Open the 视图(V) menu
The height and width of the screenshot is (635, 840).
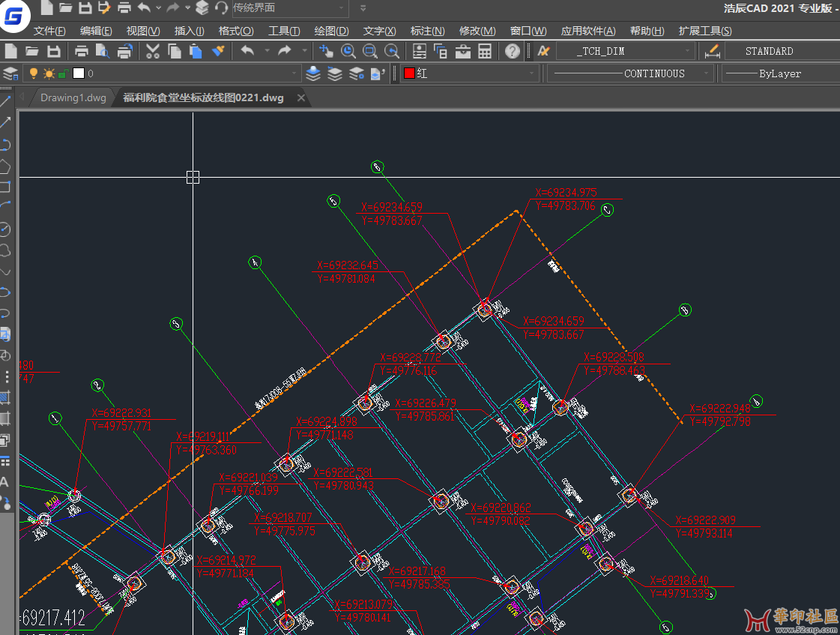(143, 31)
